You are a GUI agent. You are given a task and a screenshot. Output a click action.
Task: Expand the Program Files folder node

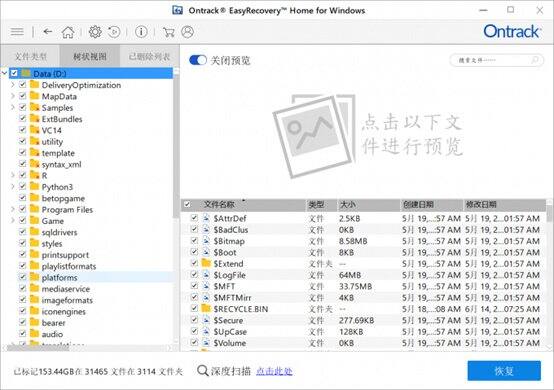click(x=13, y=209)
